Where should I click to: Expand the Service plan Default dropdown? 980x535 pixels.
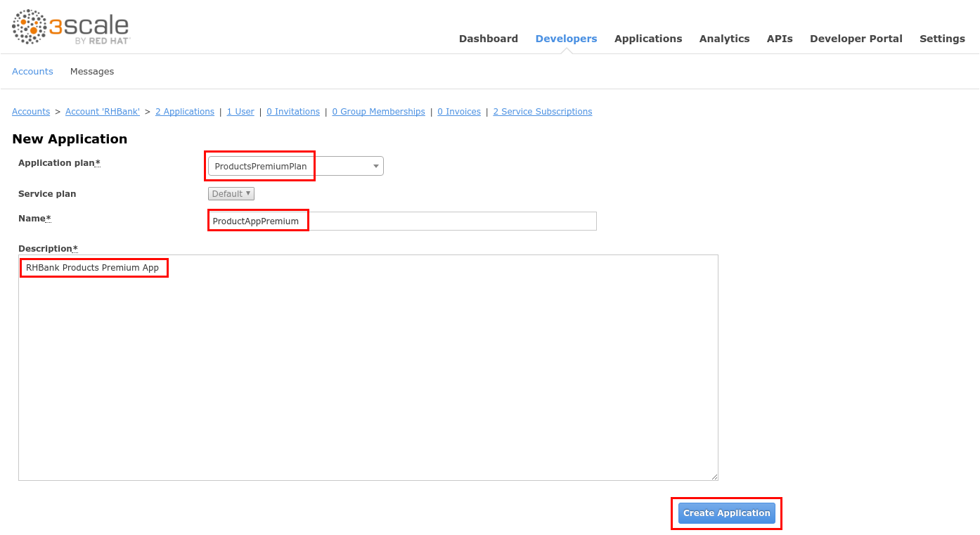pos(231,193)
